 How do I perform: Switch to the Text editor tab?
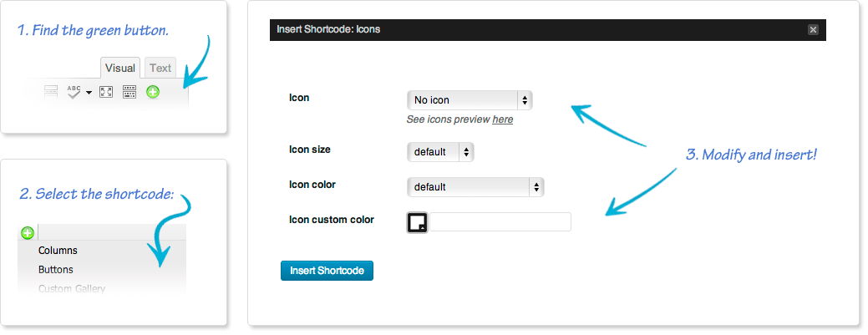coord(160,69)
